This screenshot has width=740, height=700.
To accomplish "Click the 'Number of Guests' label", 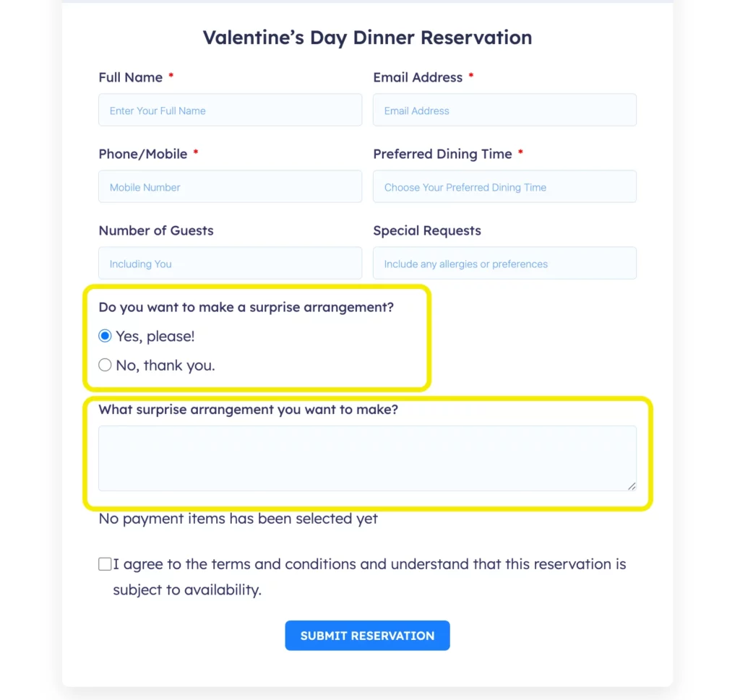I will pyautogui.click(x=156, y=230).
